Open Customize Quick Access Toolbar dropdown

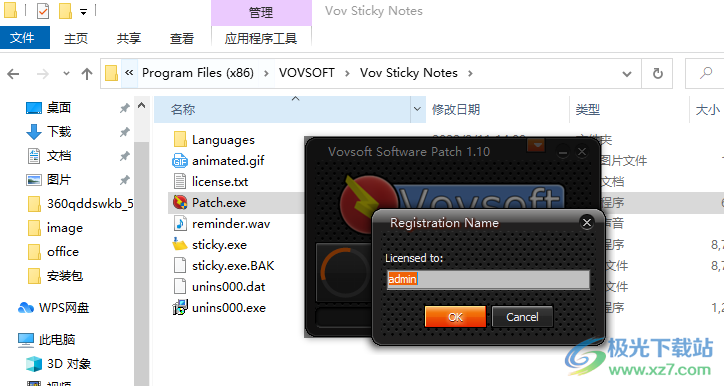pos(84,11)
